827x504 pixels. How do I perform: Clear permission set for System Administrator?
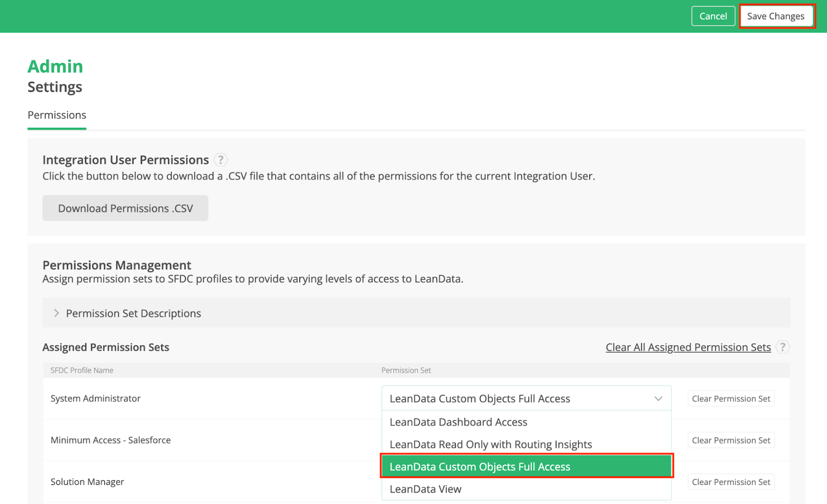pos(731,399)
